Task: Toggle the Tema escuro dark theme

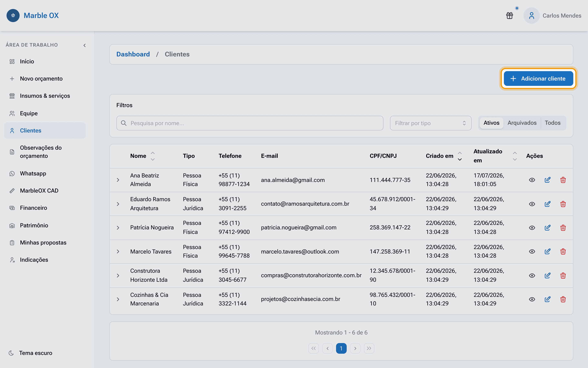Action: pyautogui.click(x=30, y=353)
